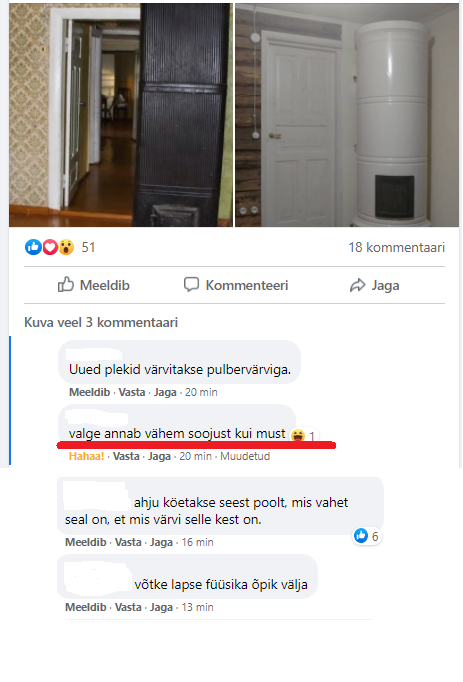The width and height of the screenshot is (463, 682).
Task: Open the white round stove photo
Action: [347, 115]
